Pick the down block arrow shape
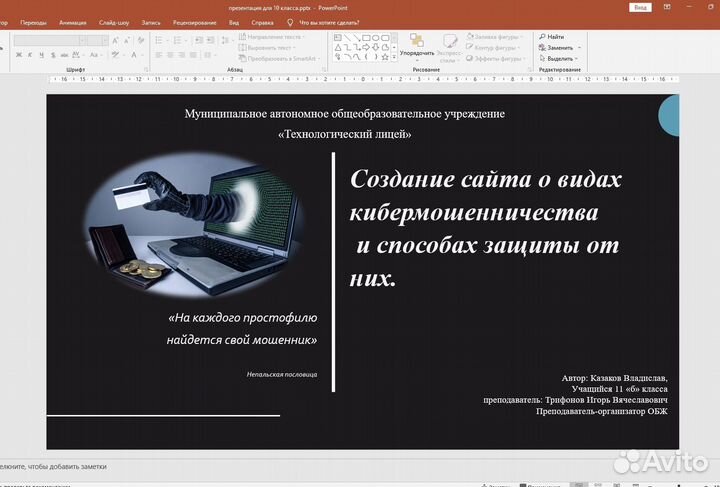 (x=376, y=47)
